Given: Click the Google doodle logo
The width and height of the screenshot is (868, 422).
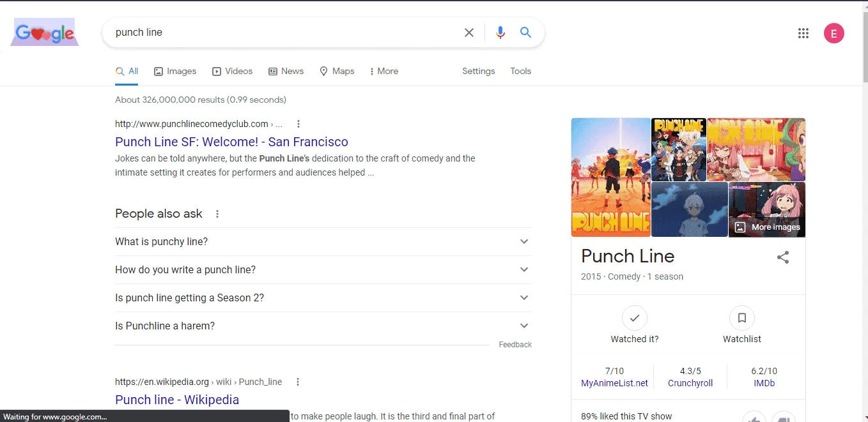Looking at the screenshot, I should click(x=45, y=32).
